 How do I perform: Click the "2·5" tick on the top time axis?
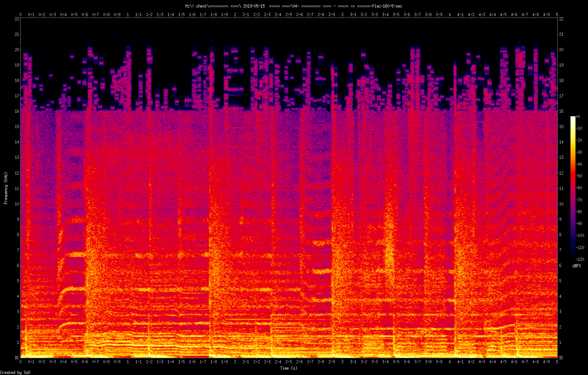(x=289, y=15)
